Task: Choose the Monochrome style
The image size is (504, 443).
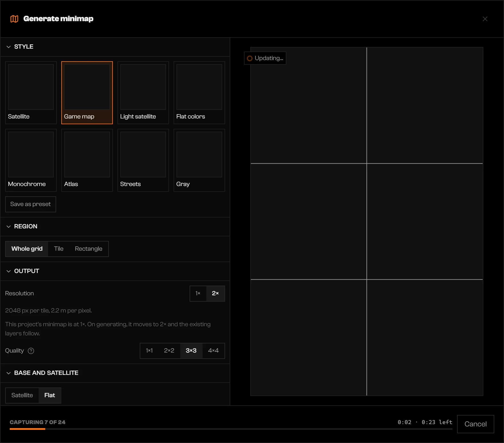Action: pyautogui.click(x=31, y=160)
